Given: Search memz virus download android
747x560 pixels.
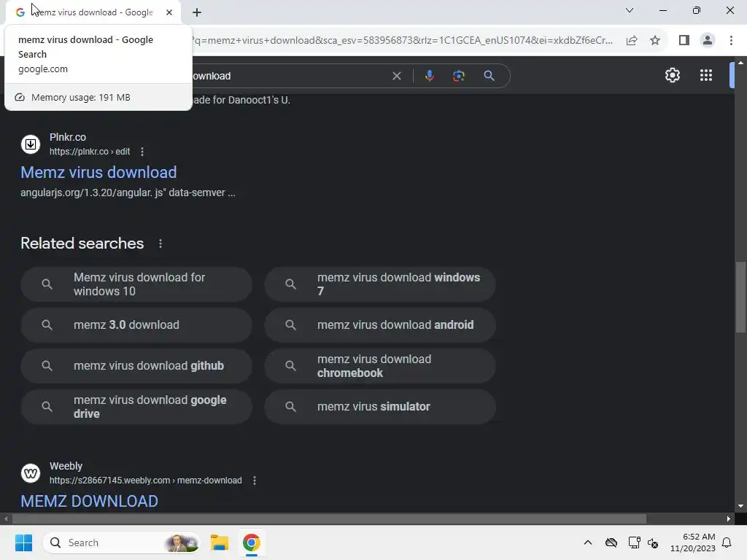Looking at the screenshot, I should pyautogui.click(x=380, y=324).
